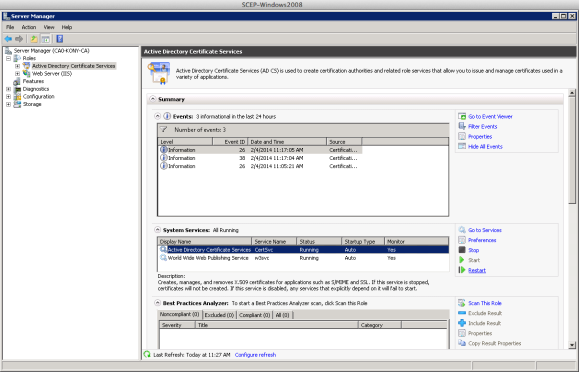Expand the Diagnostics tree node
Image resolution: width=579 pixels, height=372 pixels.
[8, 89]
